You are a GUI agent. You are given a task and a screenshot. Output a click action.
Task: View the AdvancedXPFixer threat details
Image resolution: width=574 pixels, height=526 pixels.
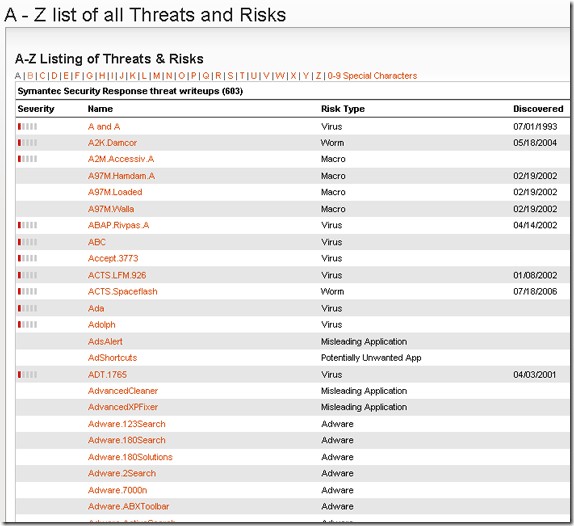pyautogui.click(x=123, y=407)
